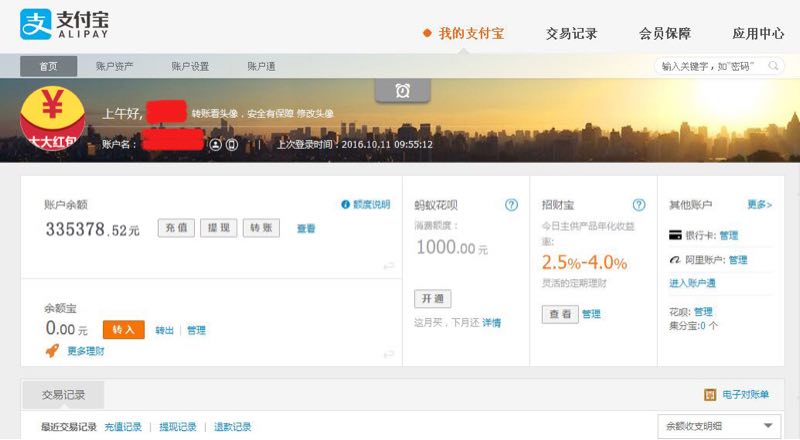The image size is (800, 440).
Task: Click the keyword search input field
Action: (x=712, y=66)
